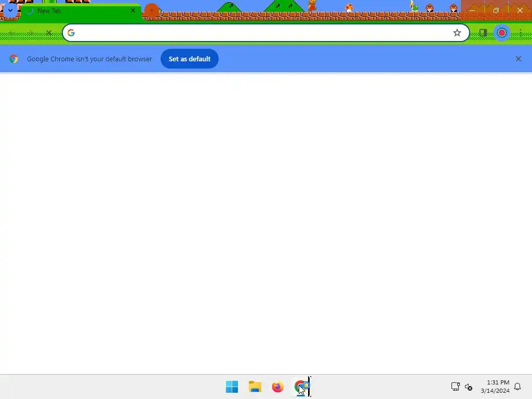Screen dimensions: 532x399
Task: Close the Chrome window
Action: 520,10
